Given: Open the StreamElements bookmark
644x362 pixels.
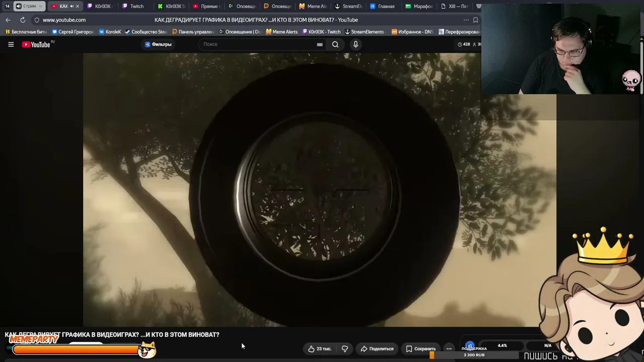Looking at the screenshot, I should click(364, 32).
